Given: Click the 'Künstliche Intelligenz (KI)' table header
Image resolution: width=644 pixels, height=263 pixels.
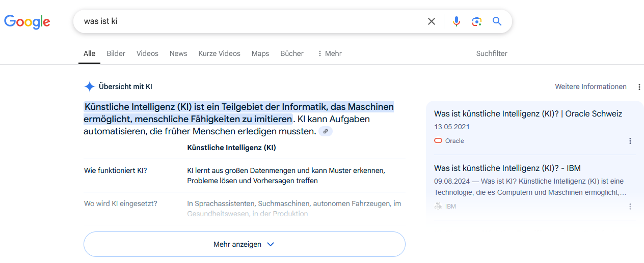Looking at the screenshot, I should (x=232, y=148).
